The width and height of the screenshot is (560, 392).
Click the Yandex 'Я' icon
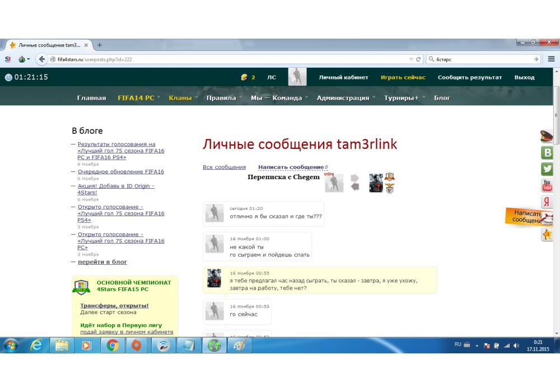547,202
